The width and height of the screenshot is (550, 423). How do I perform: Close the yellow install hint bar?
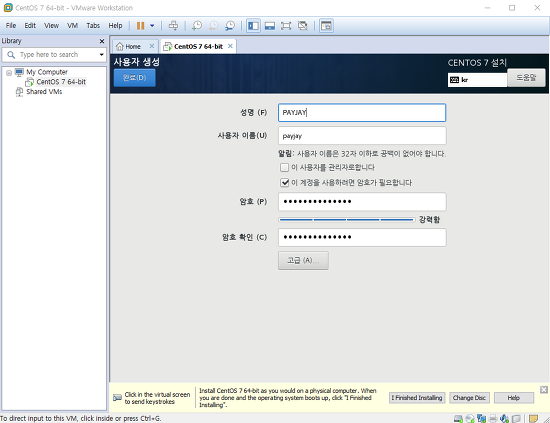(544, 389)
